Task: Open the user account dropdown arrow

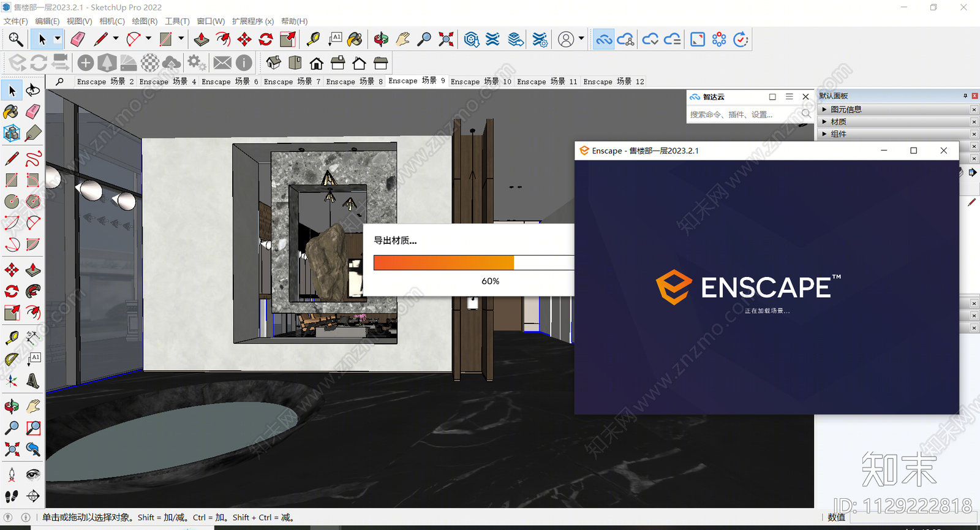Action: click(581, 39)
